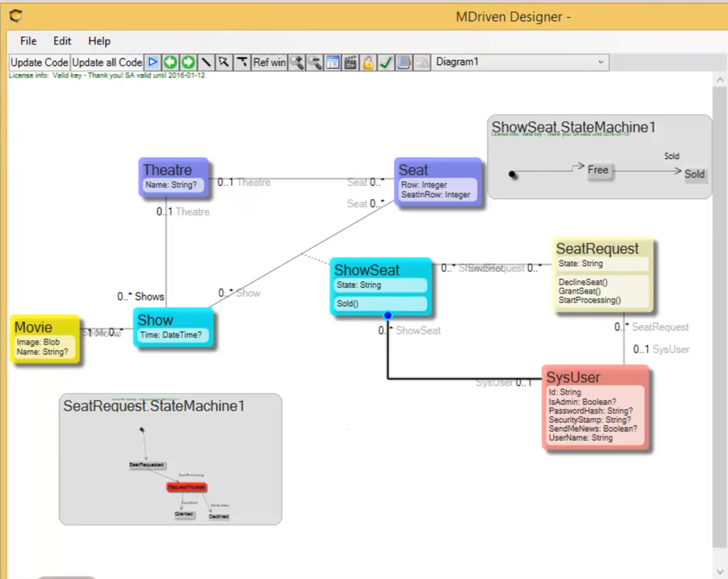Select the association line drawing tool

pyautogui.click(x=205, y=61)
